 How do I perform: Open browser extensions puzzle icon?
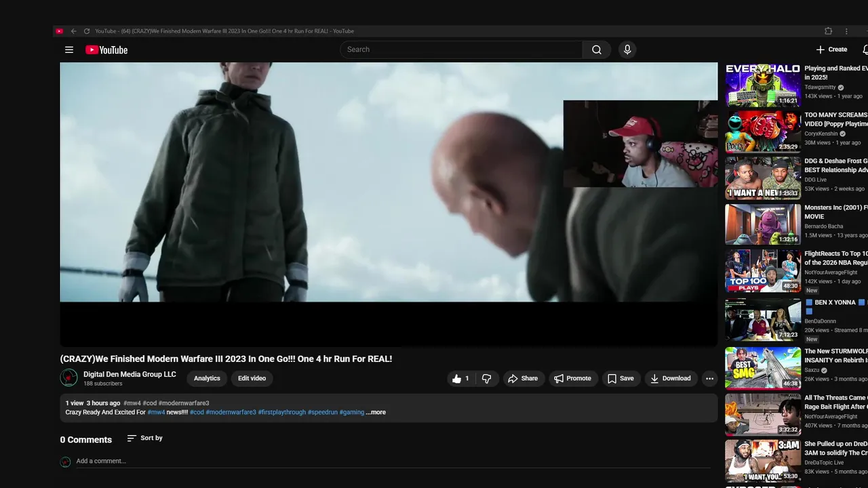(x=828, y=31)
